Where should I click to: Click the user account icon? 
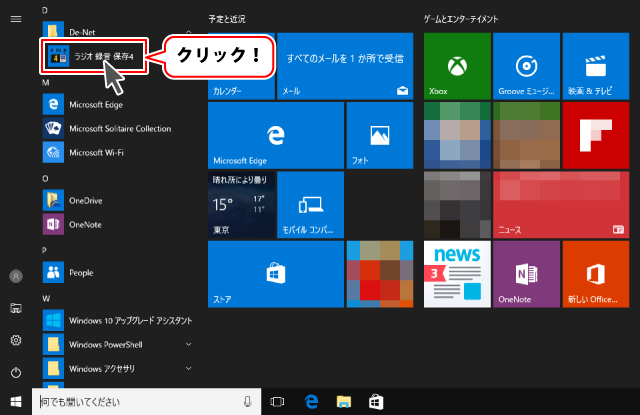(16, 276)
